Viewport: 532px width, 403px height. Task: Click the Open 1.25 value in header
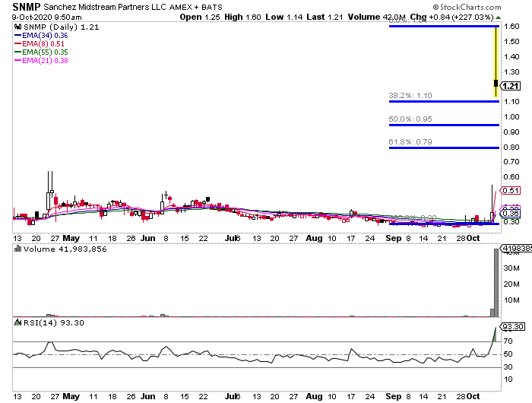click(200, 17)
